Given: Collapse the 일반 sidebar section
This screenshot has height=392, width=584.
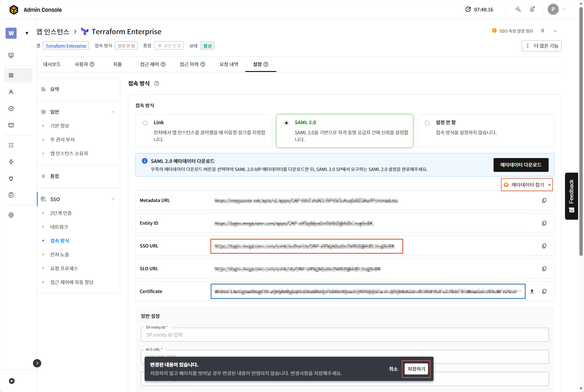Looking at the screenshot, I should (x=113, y=112).
